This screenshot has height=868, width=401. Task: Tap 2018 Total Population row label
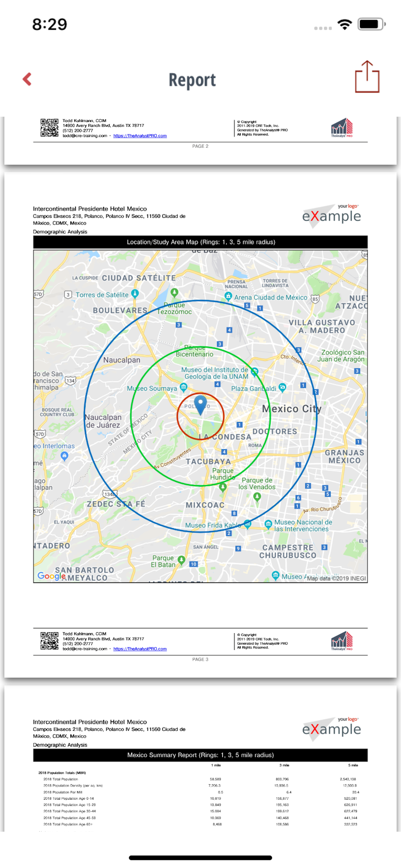tap(61, 779)
